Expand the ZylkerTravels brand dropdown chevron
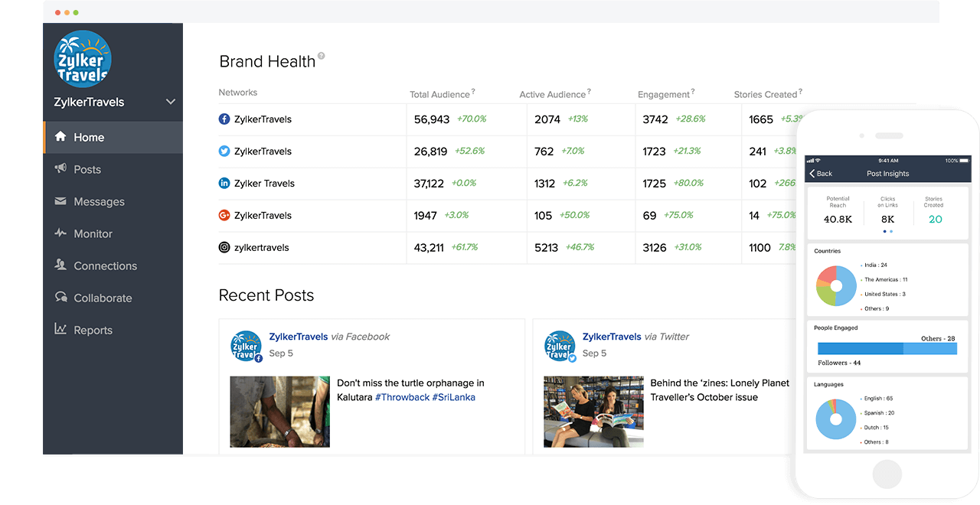Viewport: 980px width, 505px height. [x=171, y=102]
